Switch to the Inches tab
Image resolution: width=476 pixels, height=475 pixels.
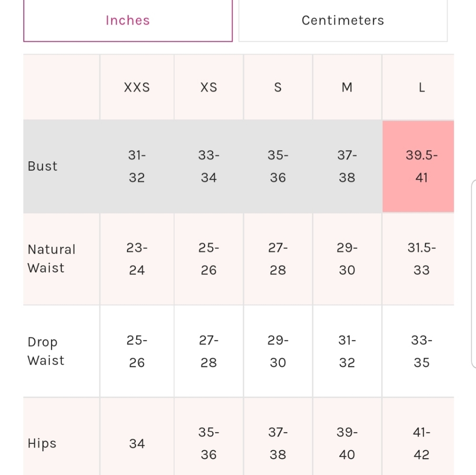[x=128, y=20]
